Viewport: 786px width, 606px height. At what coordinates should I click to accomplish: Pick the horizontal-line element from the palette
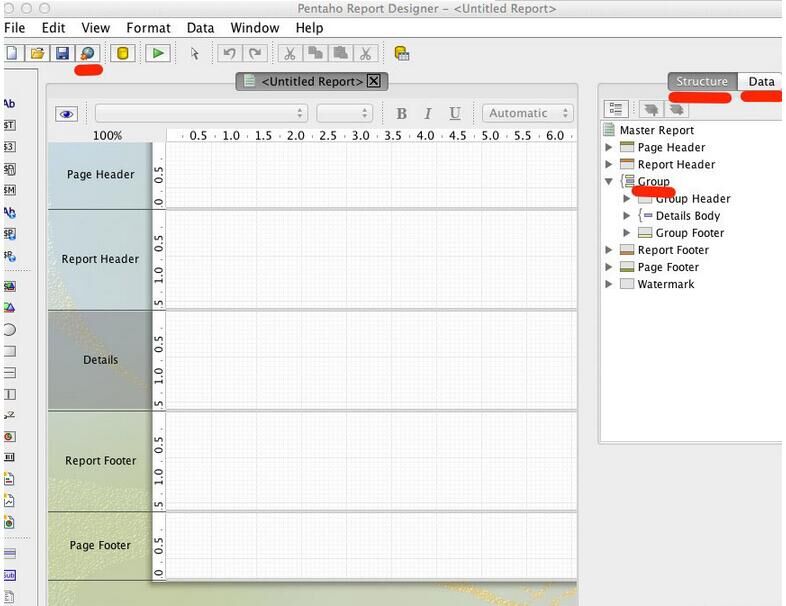pos(9,372)
